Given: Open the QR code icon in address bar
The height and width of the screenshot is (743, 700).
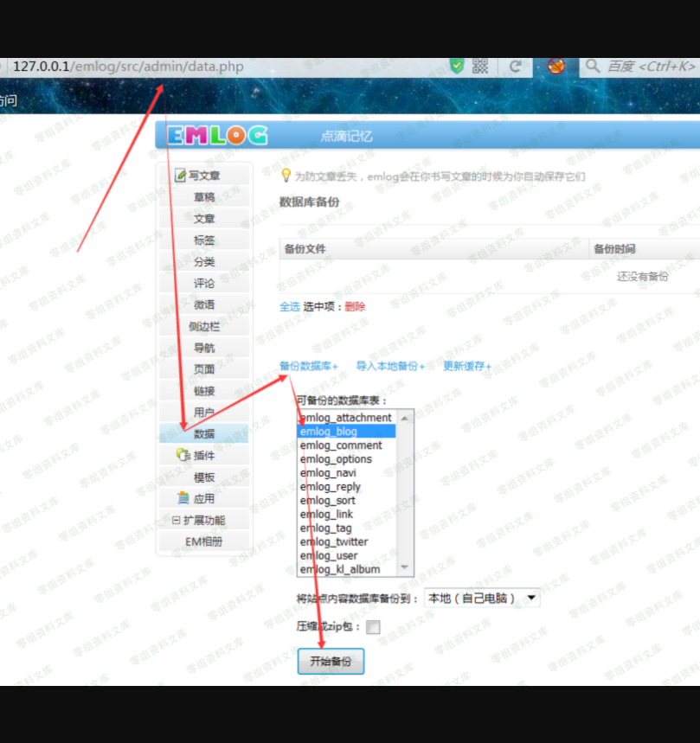Looking at the screenshot, I should pos(480,66).
